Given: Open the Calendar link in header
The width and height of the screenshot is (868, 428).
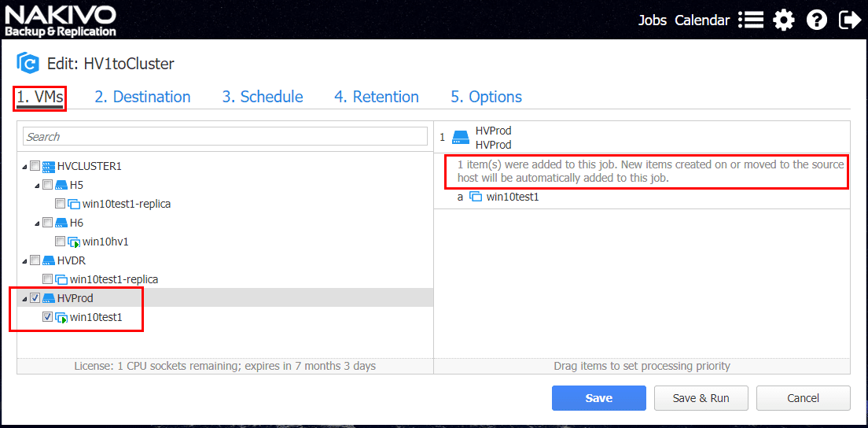Looking at the screenshot, I should coord(702,20).
